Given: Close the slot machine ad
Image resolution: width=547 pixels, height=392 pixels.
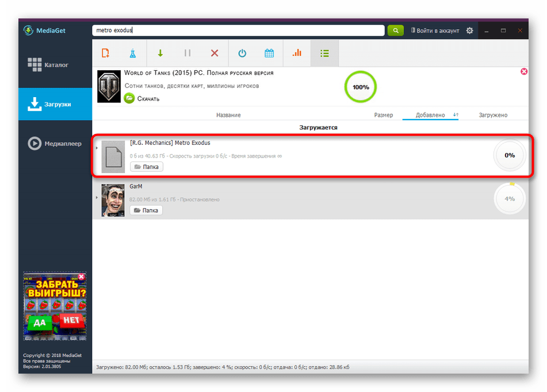Looking at the screenshot, I should point(81,276).
